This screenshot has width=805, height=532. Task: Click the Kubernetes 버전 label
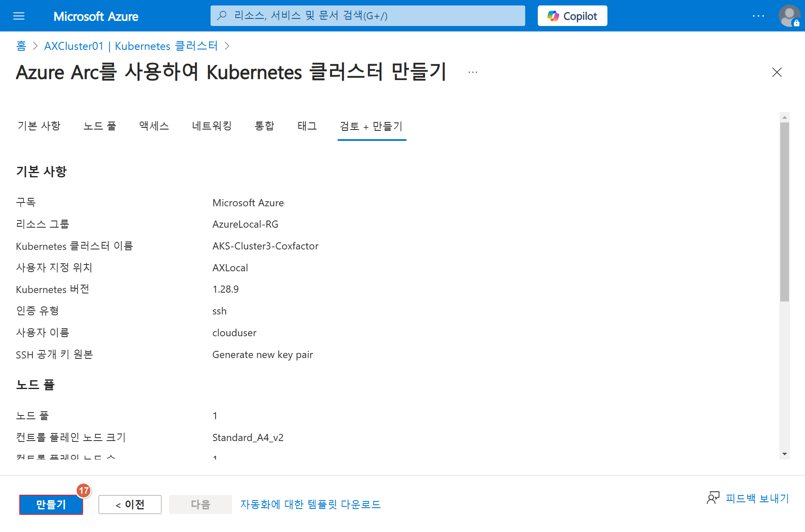52,289
